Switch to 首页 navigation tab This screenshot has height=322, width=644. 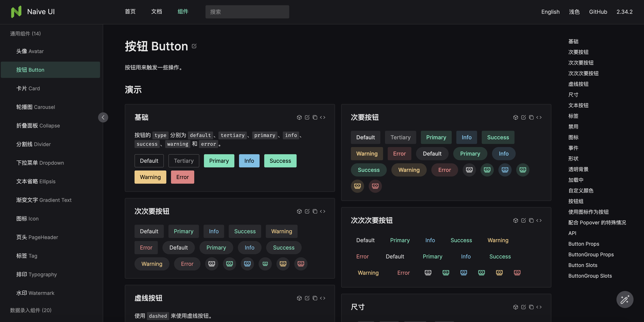[x=130, y=11]
